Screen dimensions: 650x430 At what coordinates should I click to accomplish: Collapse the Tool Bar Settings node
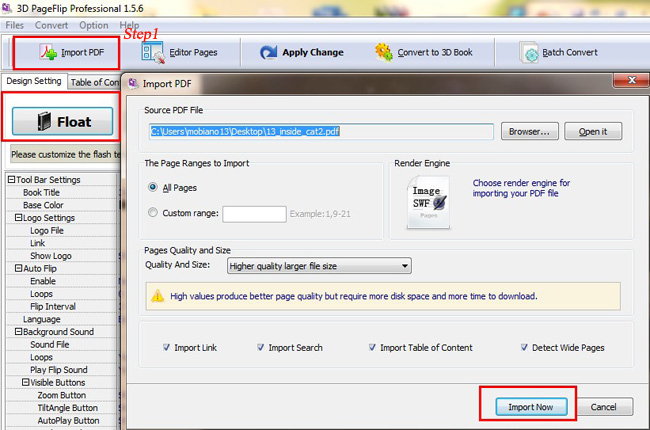pyautogui.click(x=12, y=180)
